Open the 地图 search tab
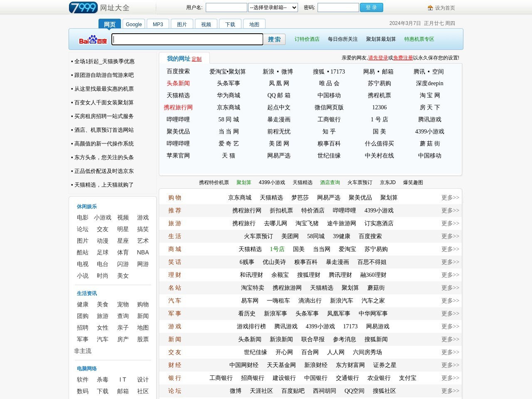 (254, 25)
